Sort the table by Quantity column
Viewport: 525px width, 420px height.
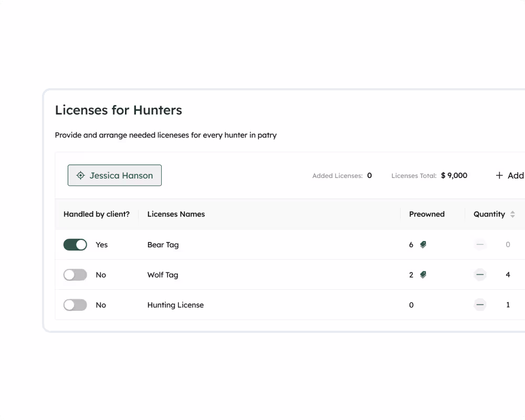[512, 214]
